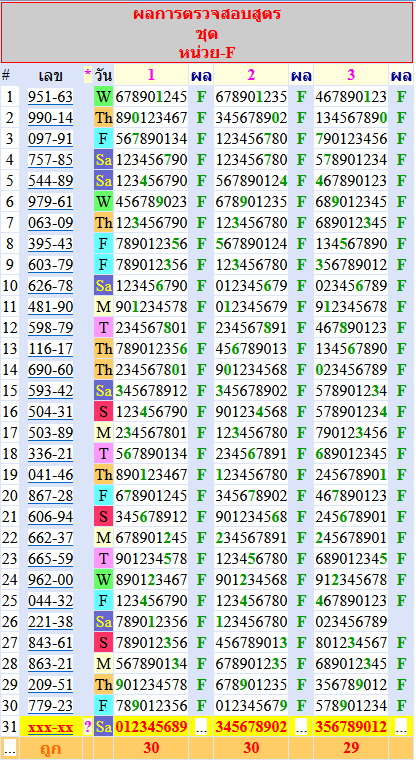Image resolution: width=416 pixels, height=762 pixels.
Task: Open the 336-21 number link
Action: (x=51, y=454)
